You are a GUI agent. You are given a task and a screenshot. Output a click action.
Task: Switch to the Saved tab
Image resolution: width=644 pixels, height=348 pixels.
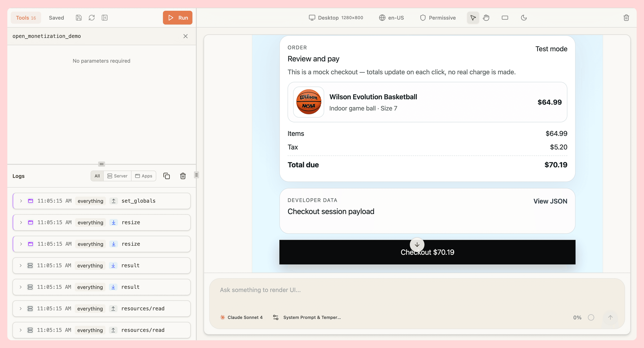[56, 17]
